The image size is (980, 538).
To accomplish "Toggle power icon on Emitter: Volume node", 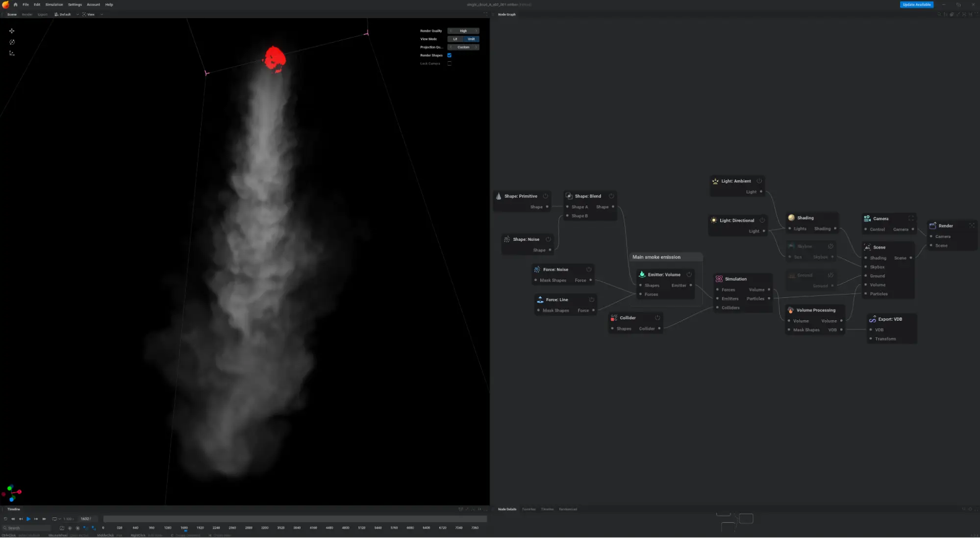I will click(x=689, y=275).
